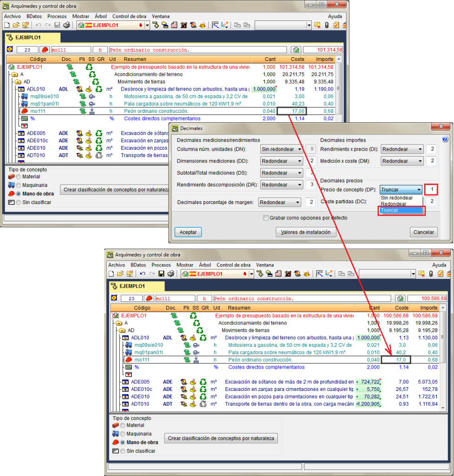Image resolution: width=454 pixels, height=476 pixels.
Task: Click Gantt diagram icon in top window toolbar
Action: pyautogui.click(x=215, y=25)
